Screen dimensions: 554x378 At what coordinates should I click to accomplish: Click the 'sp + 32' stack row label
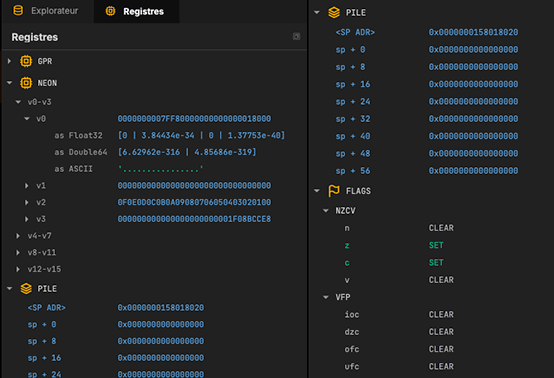point(353,119)
